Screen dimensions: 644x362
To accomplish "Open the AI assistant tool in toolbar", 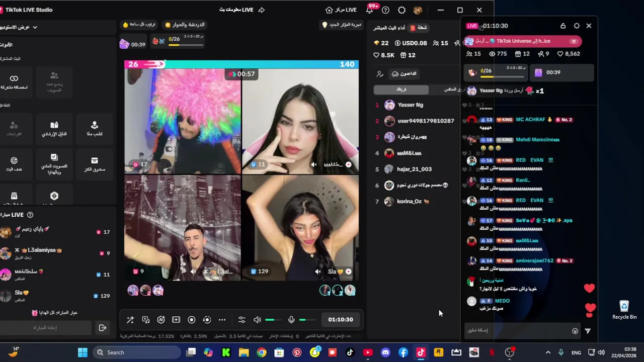I will (161, 320).
